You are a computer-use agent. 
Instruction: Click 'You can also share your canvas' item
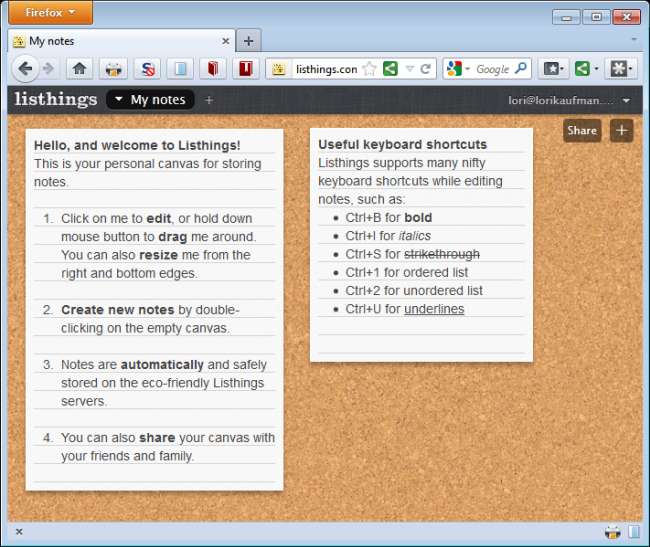(167, 438)
